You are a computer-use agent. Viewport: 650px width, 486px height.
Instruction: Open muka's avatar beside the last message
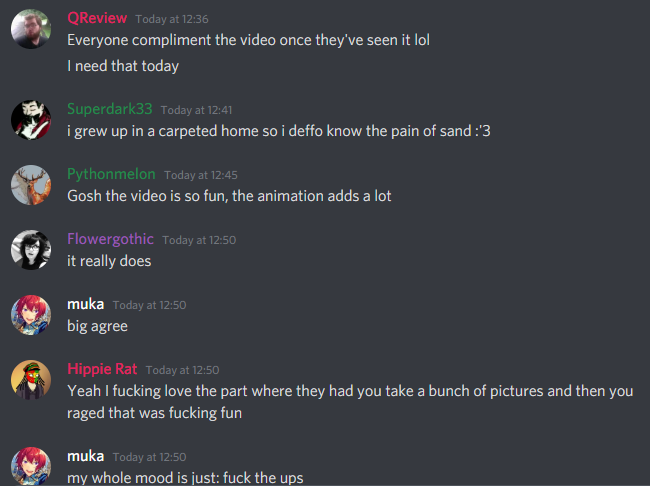[x=31, y=466]
